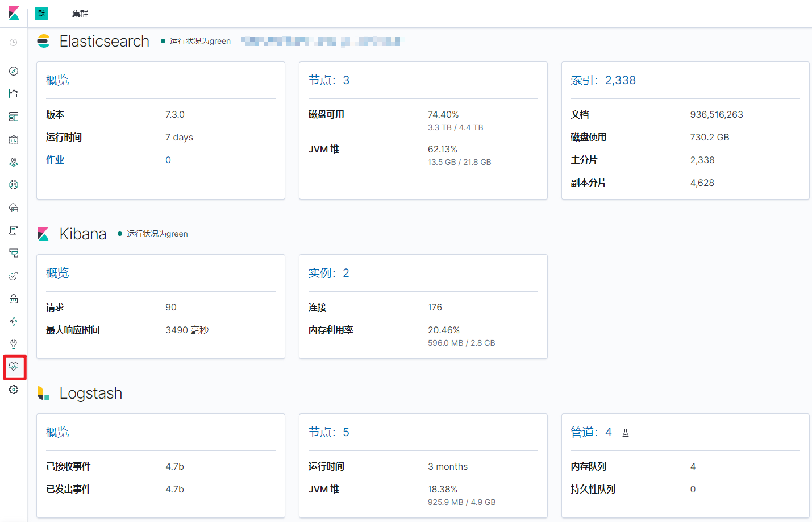Viewport: 812px width, 522px height.
Task: Open Kibana 概览 overview link
Action: [x=57, y=273]
